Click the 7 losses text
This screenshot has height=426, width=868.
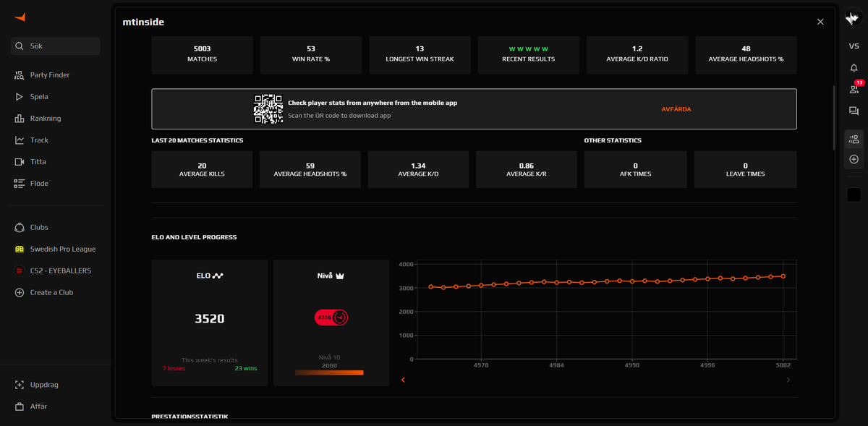pos(174,368)
